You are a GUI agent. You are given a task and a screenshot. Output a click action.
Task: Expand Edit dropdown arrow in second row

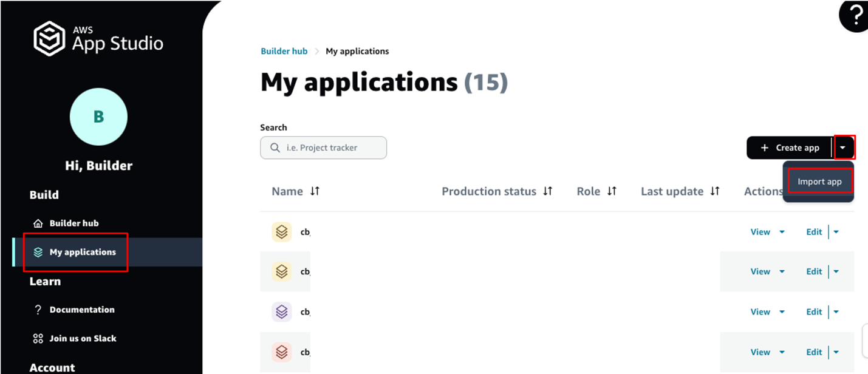836,272
